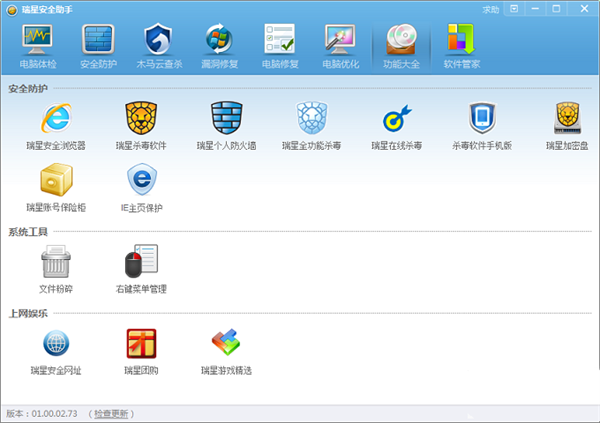Close the 瑞星安全助手 window
Image resolution: width=600 pixels, height=423 pixels.
point(584,9)
